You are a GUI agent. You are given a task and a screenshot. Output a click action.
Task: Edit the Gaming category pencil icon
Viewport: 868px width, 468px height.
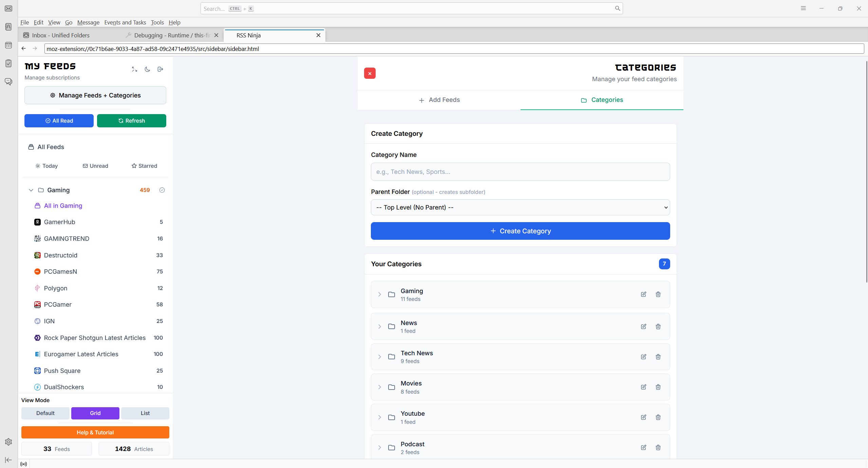(643, 294)
